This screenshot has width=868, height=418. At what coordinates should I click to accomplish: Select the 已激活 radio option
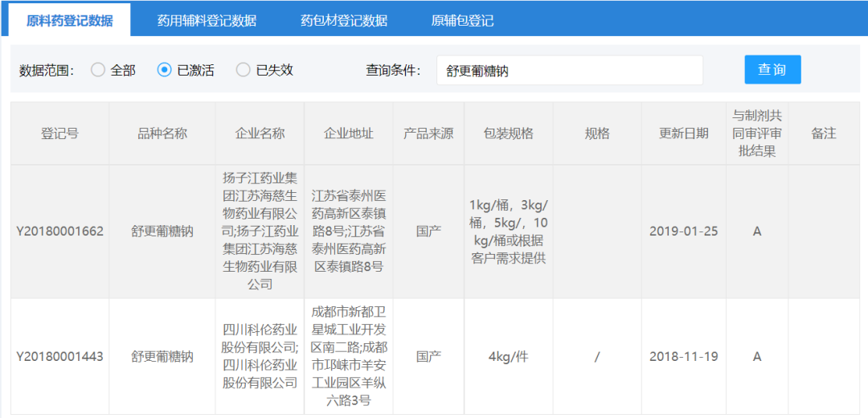(x=165, y=70)
